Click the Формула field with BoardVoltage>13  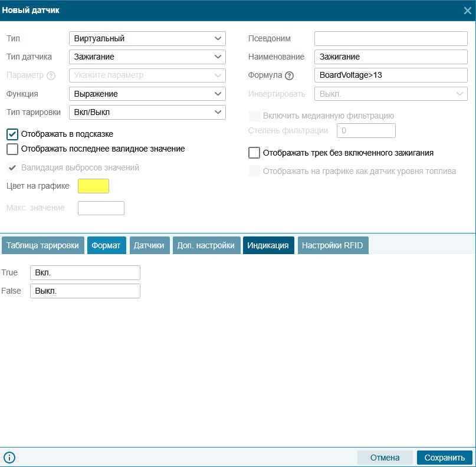click(x=390, y=75)
